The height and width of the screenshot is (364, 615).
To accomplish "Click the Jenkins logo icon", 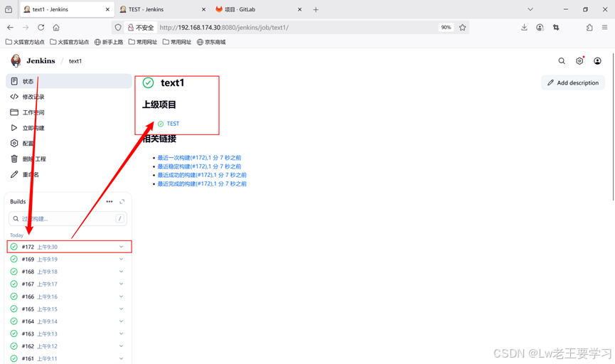I will [16, 61].
